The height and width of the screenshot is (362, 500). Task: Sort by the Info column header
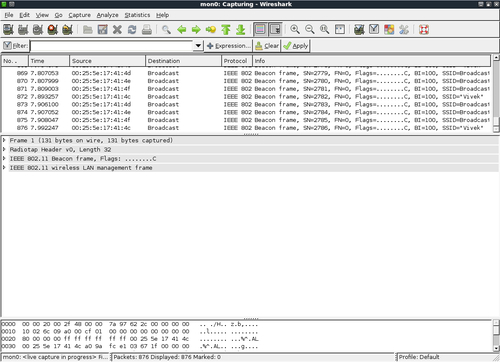click(x=371, y=61)
